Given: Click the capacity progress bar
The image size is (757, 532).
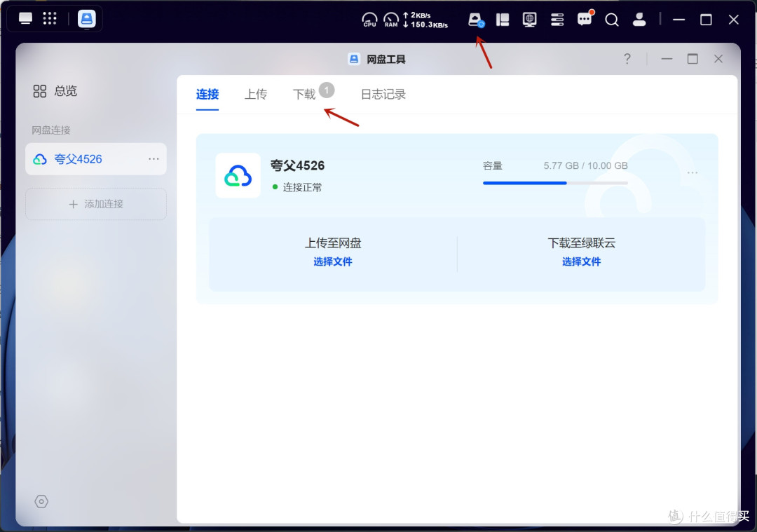Looking at the screenshot, I should pos(555,183).
